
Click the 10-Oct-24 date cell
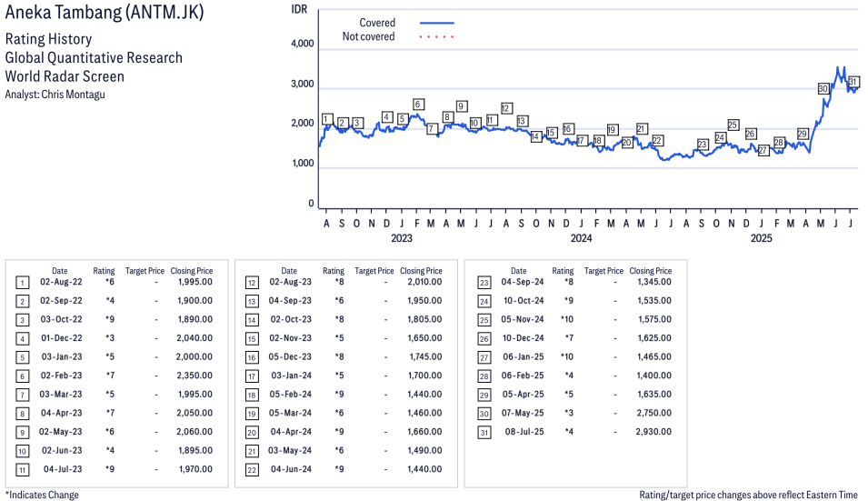[524, 301]
